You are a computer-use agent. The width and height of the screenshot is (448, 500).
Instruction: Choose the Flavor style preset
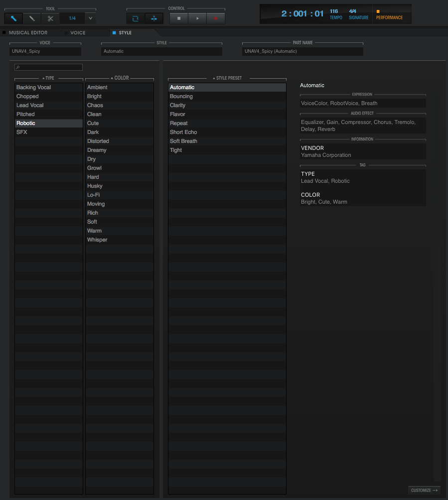(x=227, y=114)
